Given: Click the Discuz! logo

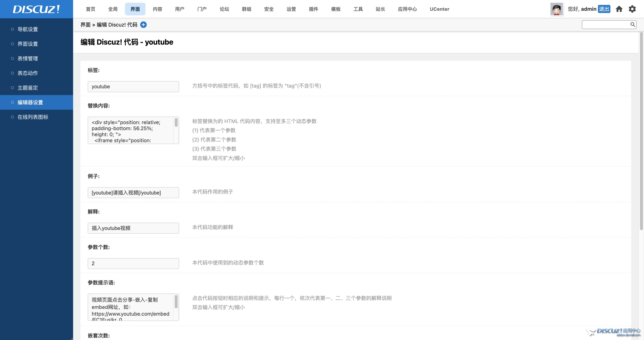Looking at the screenshot, I should 36,9.
